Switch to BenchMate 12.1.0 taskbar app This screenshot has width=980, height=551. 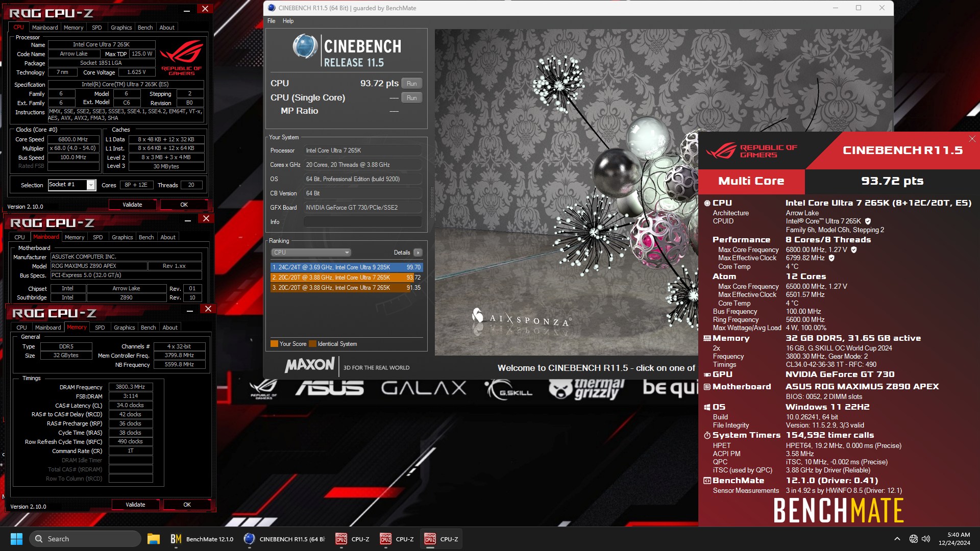[x=202, y=539]
